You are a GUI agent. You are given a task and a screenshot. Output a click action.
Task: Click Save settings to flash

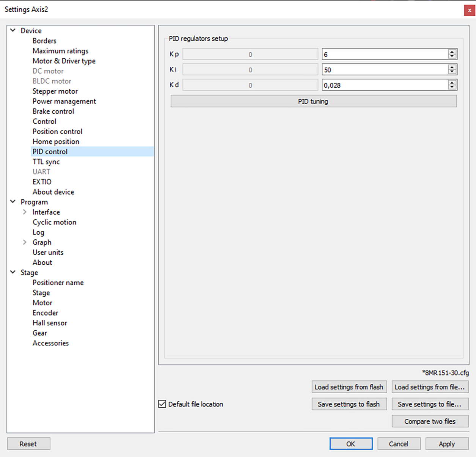click(x=349, y=404)
